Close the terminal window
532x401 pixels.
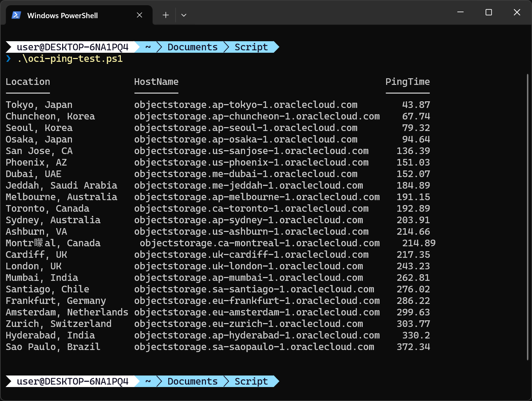coord(517,12)
